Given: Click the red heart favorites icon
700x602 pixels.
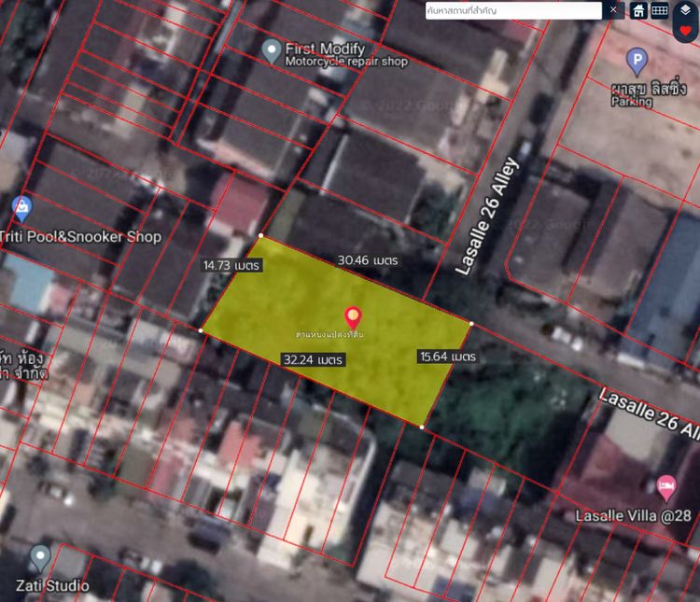Looking at the screenshot, I should tap(685, 31).
